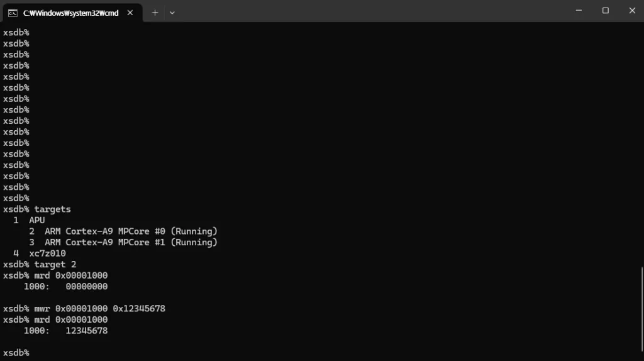Screen dimensions: 644x361
Task: Minimize the terminal window
Action: pos(579,11)
